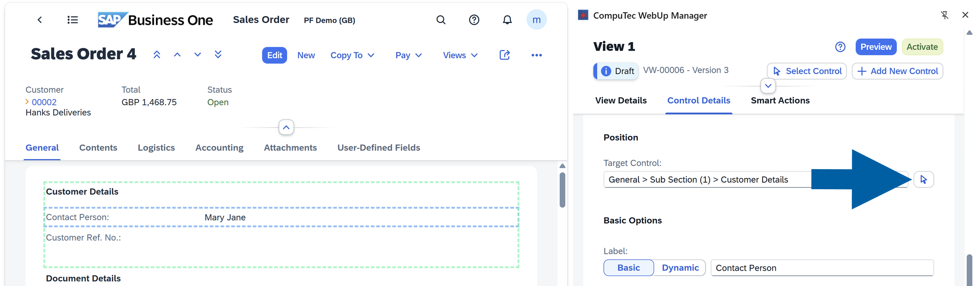This screenshot has height=286, width=980.
Task: Click the sales order form scrollbar
Action: pyautogui.click(x=562, y=190)
